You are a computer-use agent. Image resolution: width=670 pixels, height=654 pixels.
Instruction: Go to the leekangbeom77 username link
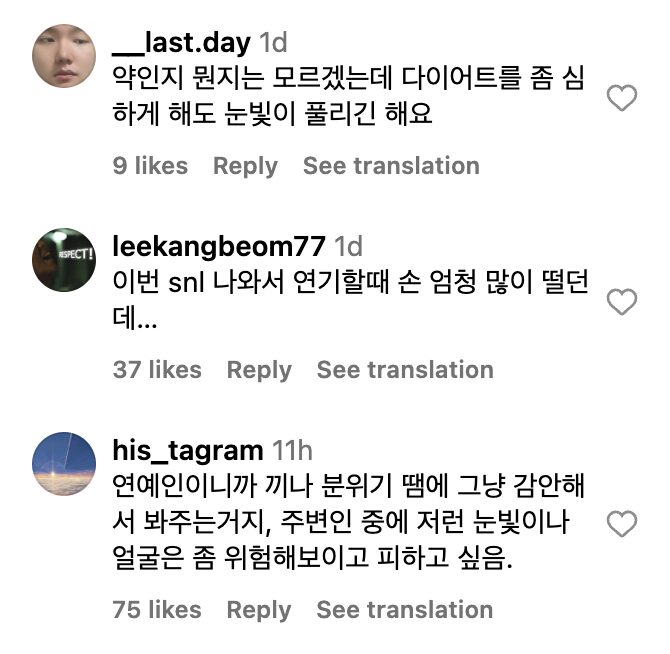[218, 246]
